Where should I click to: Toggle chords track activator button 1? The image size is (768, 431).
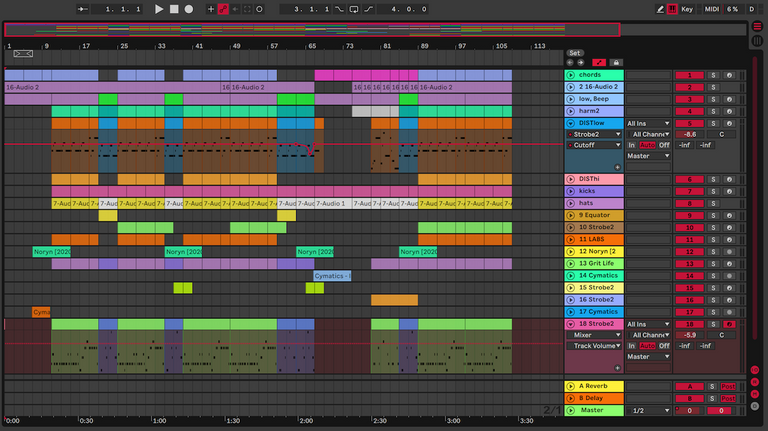689,75
